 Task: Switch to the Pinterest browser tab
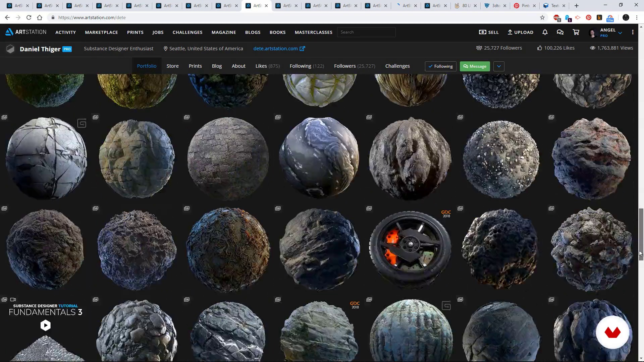point(525,6)
